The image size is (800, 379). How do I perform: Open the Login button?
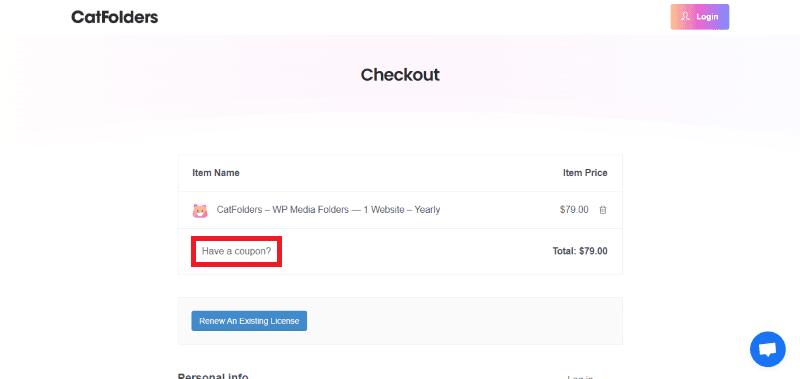coord(699,17)
